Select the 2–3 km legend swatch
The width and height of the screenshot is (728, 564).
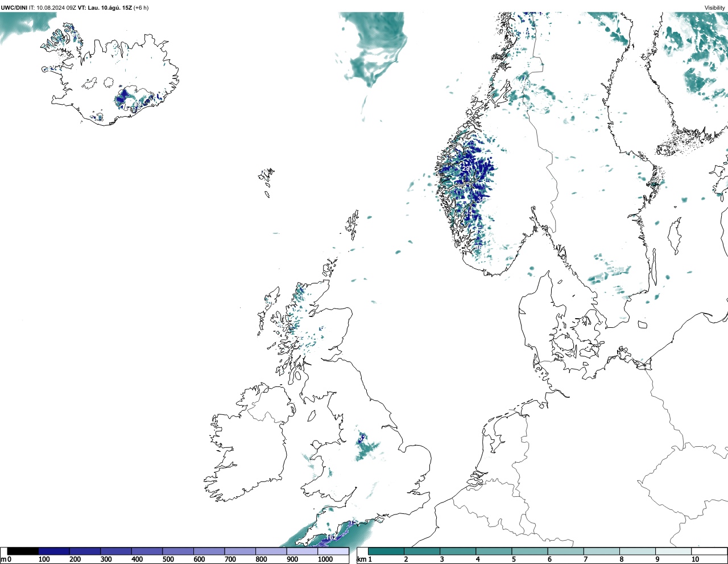click(x=422, y=551)
